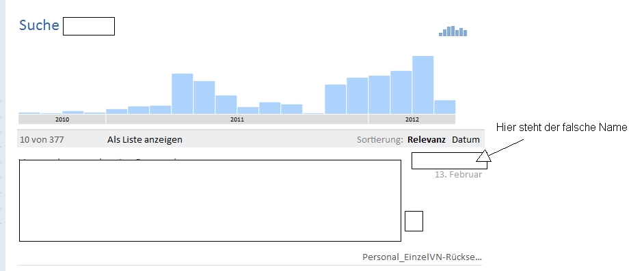The width and height of the screenshot is (644, 271).
Task: Select the 2010 year segment on the timeline
Action: click(62, 119)
